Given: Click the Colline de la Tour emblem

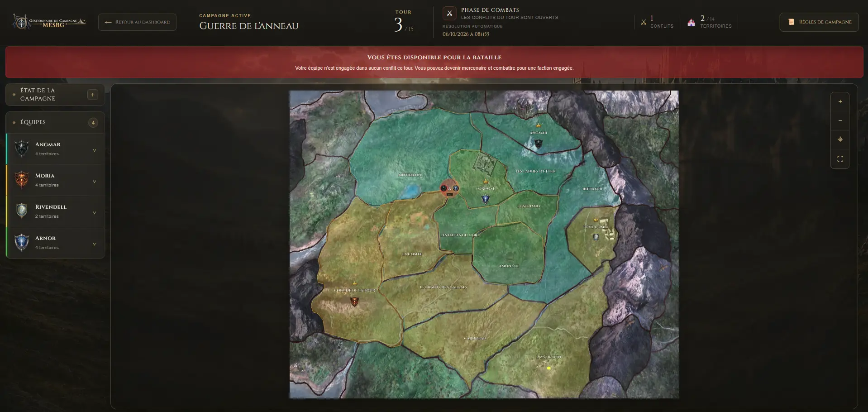Looking at the screenshot, I should point(354,301).
